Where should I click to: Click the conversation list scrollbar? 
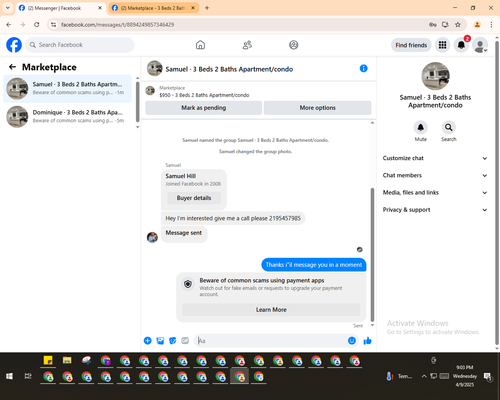coord(137,102)
